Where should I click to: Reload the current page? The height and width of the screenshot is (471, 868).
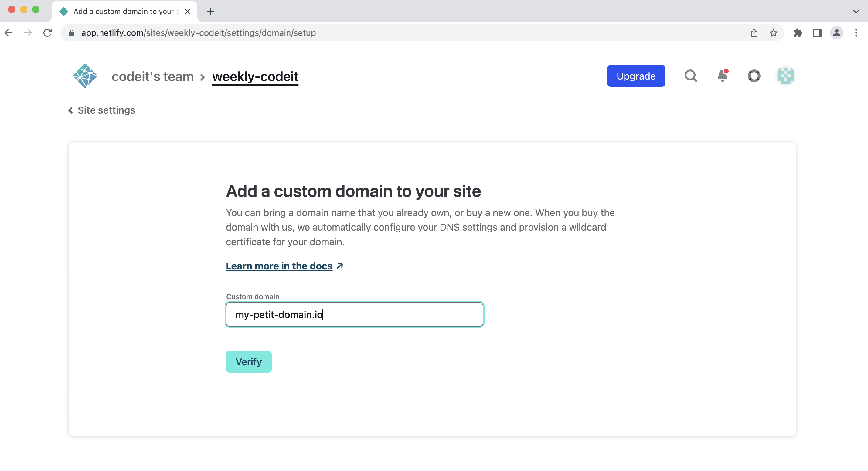47,33
